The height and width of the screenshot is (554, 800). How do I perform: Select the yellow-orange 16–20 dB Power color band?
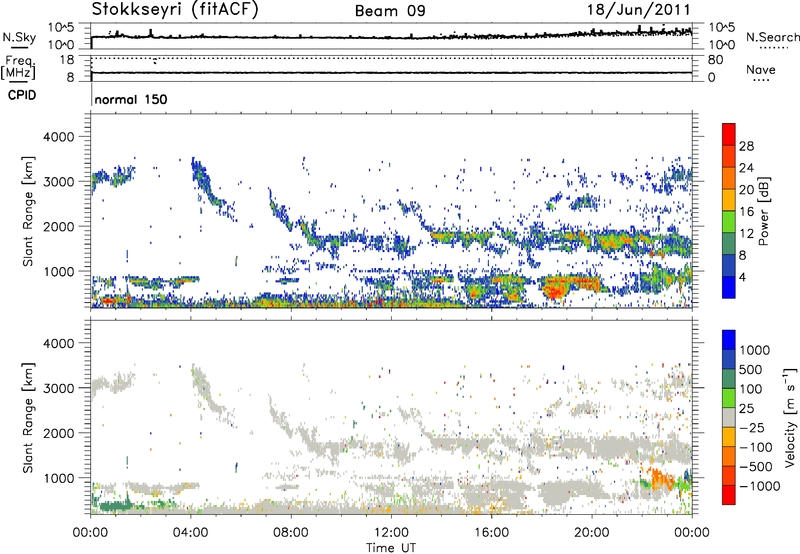[x=729, y=200]
